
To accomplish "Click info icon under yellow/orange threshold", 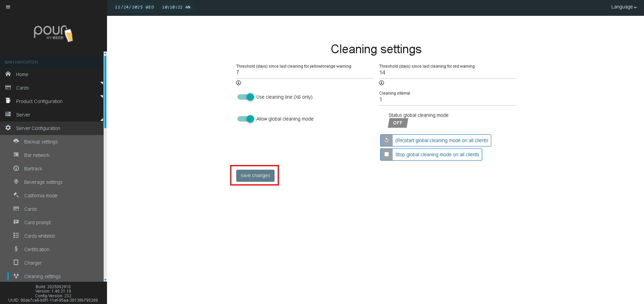I will coord(239,83).
